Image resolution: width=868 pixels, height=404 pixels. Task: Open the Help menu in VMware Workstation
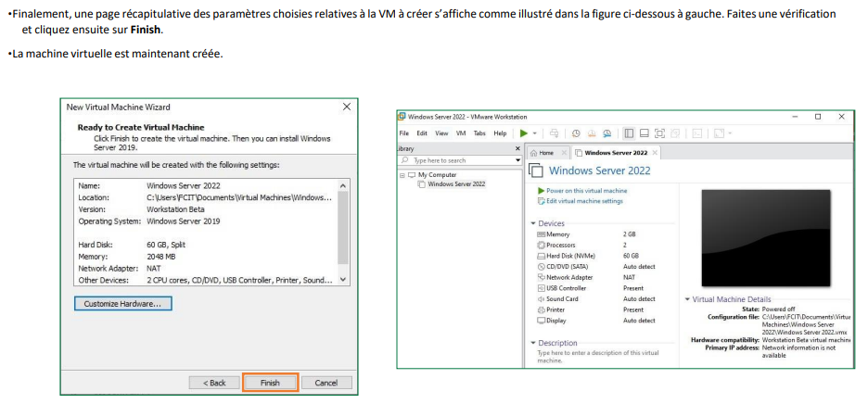[500, 133]
